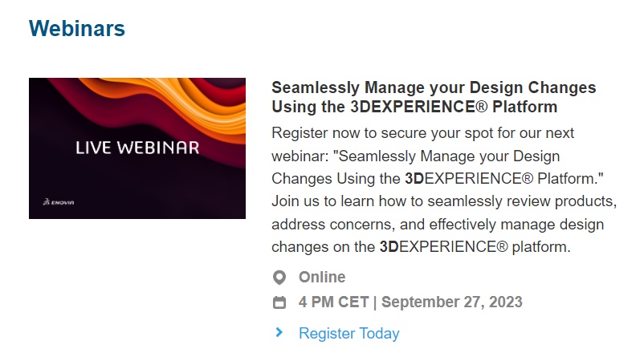Click the address concerns line of the description

tap(438, 225)
